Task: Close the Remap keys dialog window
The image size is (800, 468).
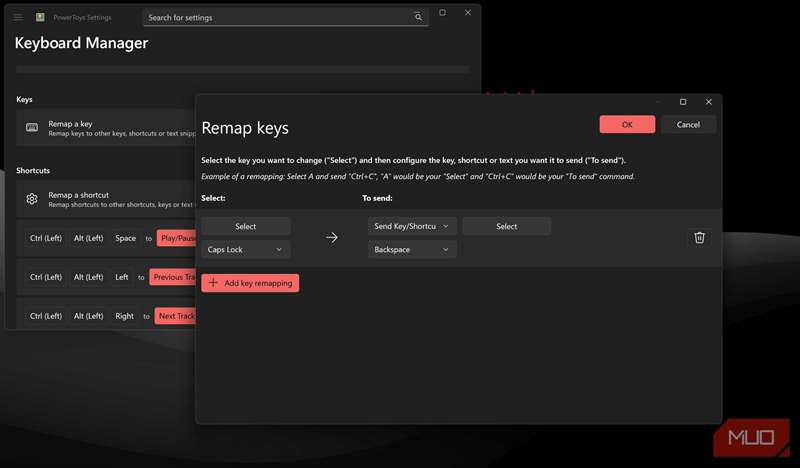Action: (708, 102)
